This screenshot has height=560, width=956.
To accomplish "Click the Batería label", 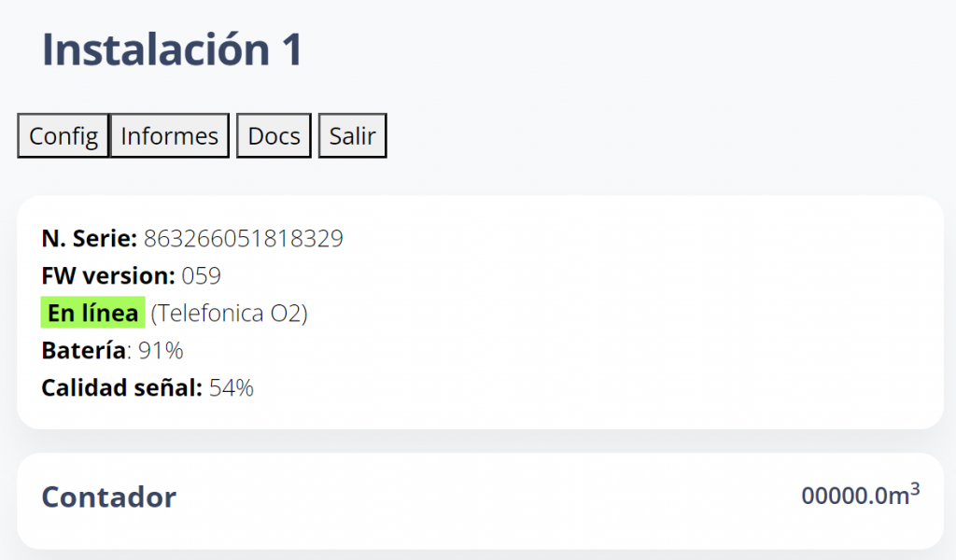I will pos(83,351).
